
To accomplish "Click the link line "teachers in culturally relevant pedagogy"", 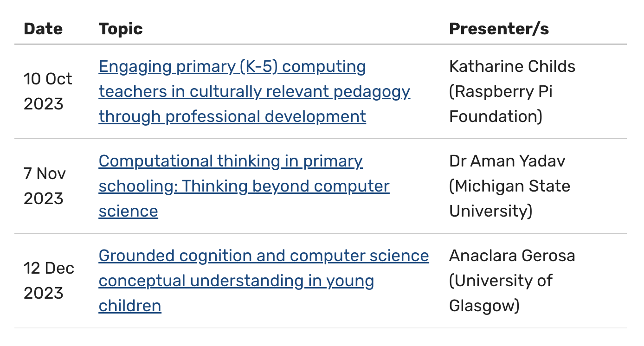I will coord(254,92).
